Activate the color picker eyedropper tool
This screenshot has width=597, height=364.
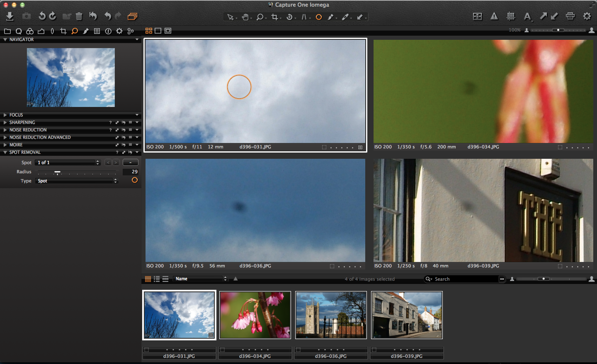pos(346,17)
